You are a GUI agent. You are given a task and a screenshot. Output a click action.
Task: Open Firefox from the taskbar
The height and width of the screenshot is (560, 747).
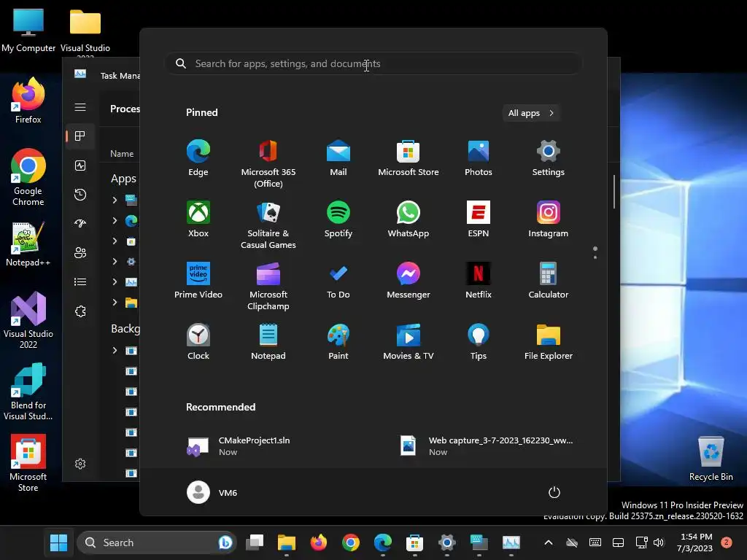[x=319, y=542]
